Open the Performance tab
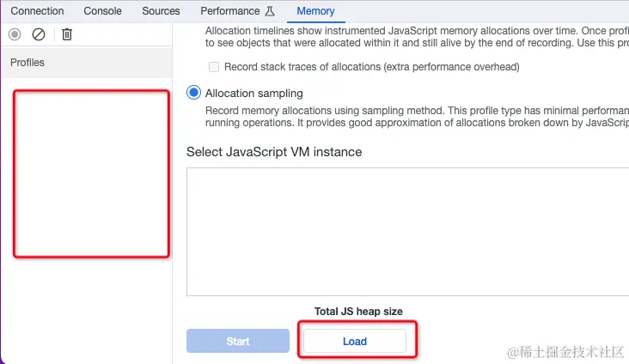 pos(229,11)
